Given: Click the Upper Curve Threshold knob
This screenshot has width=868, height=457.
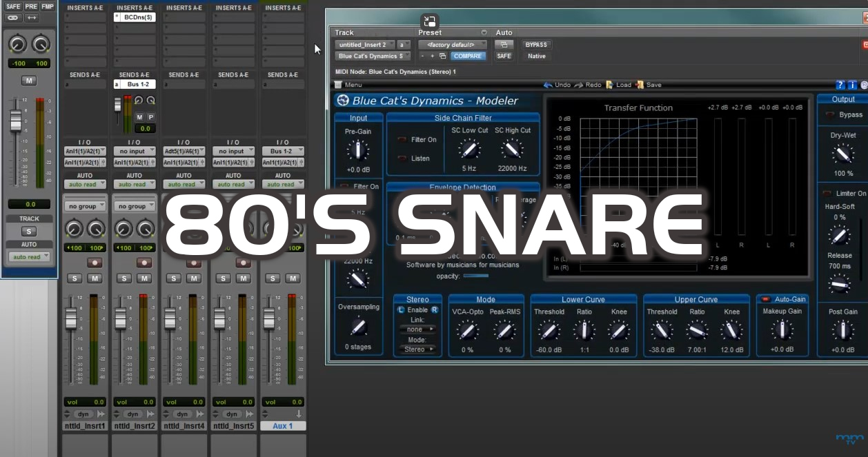Looking at the screenshot, I should tap(662, 331).
